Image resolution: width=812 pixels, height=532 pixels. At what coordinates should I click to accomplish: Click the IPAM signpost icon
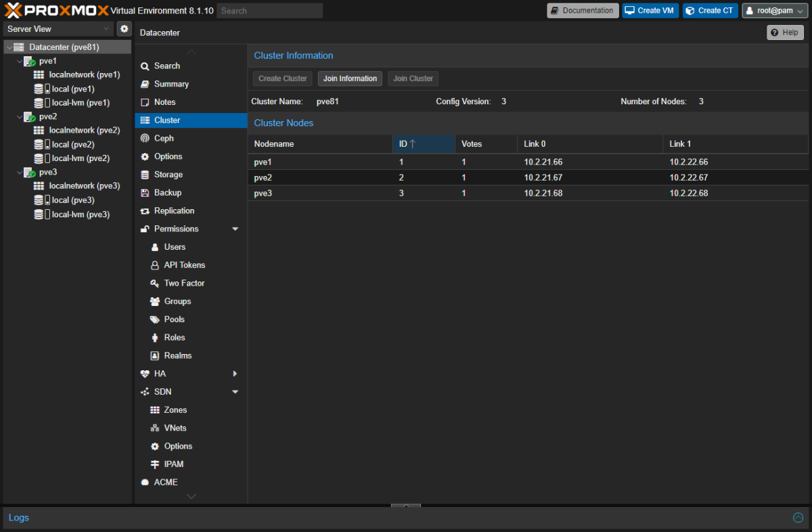(x=155, y=464)
